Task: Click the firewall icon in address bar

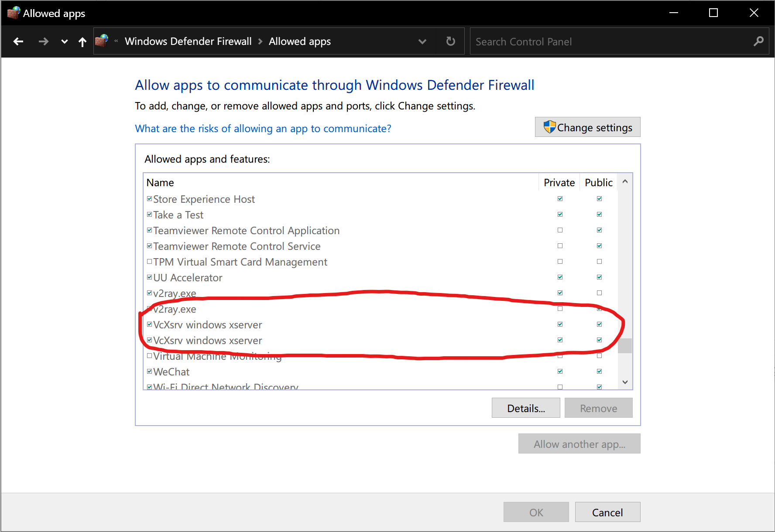Action: click(102, 41)
